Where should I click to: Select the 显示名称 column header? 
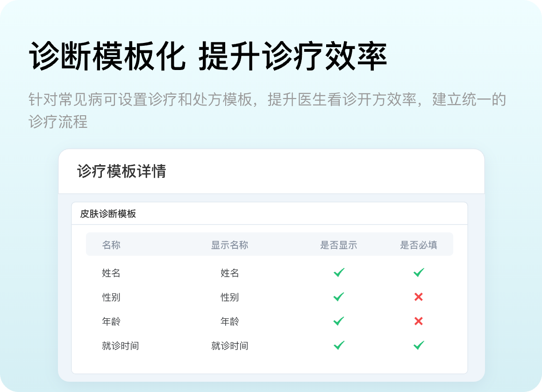(x=229, y=245)
